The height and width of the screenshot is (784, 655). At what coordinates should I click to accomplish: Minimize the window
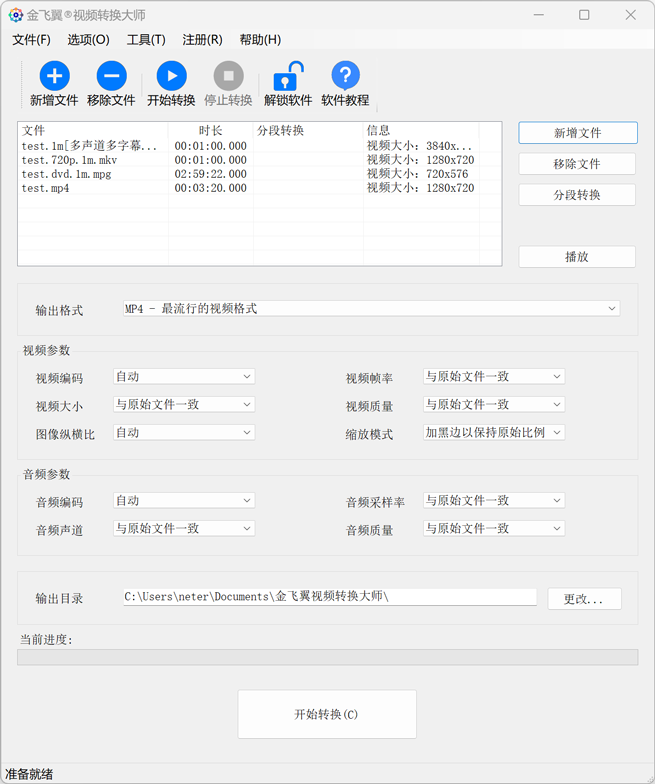pos(538,15)
